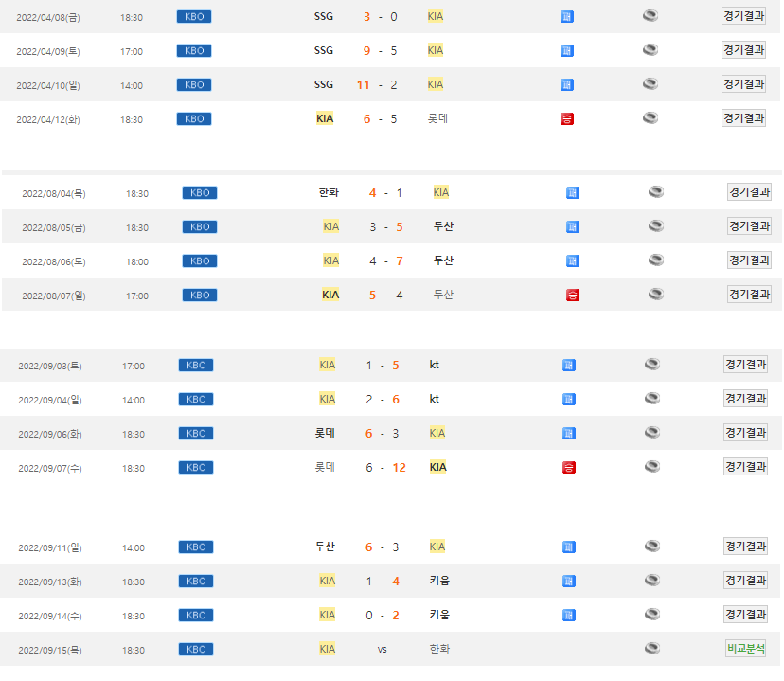Screen dimensions: 784x681
Task: Open 경기결과 for 롯데 6-12 KIA game
Action: tap(745, 467)
